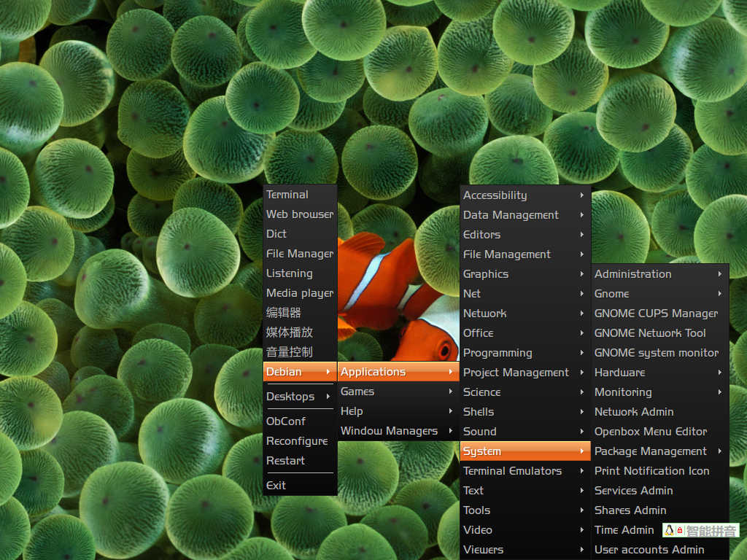Open the Window Managers submenu
Screen dimensions: 747x560
[398, 431]
